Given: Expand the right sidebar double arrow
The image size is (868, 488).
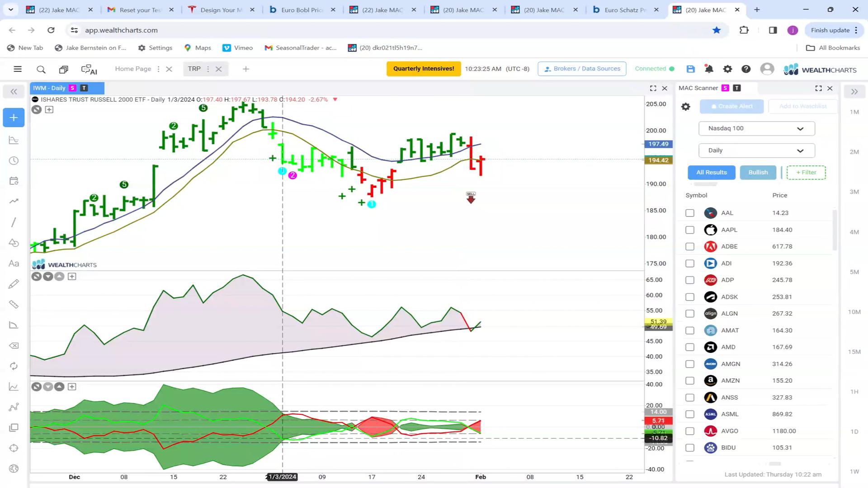Looking at the screenshot, I should coord(854,92).
